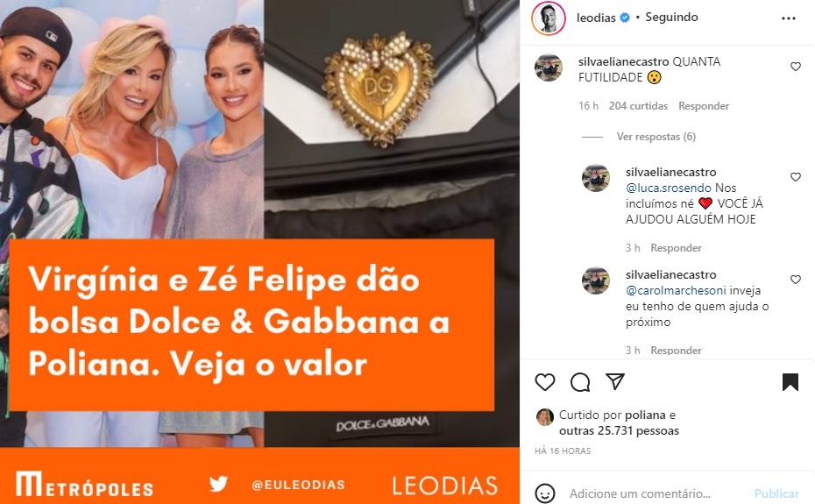Toggle the saved bookmark icon
Screen dimensions: 815x504
790,382
